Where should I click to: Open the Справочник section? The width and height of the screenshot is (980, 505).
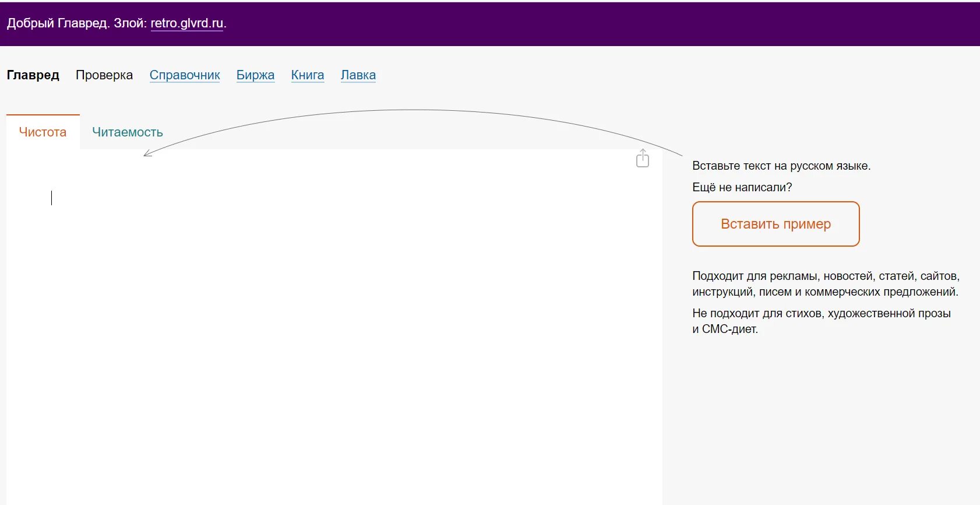click(x=185, y=75)
